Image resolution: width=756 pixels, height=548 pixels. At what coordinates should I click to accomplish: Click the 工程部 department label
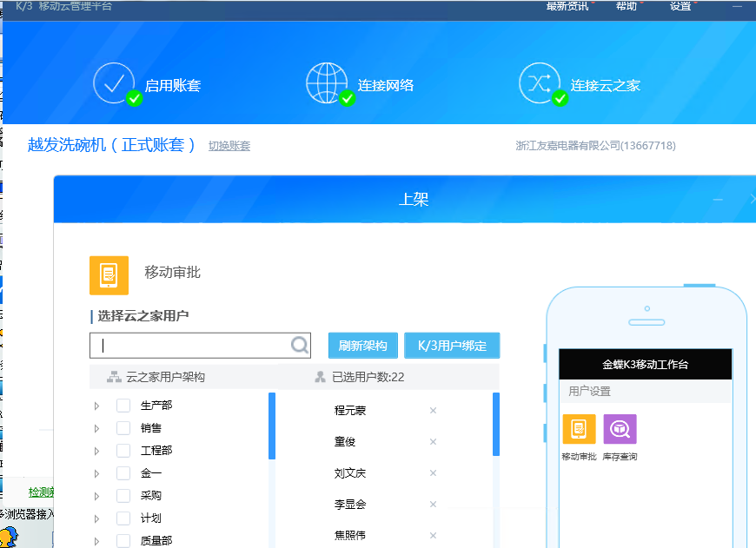tap(156, 451)
